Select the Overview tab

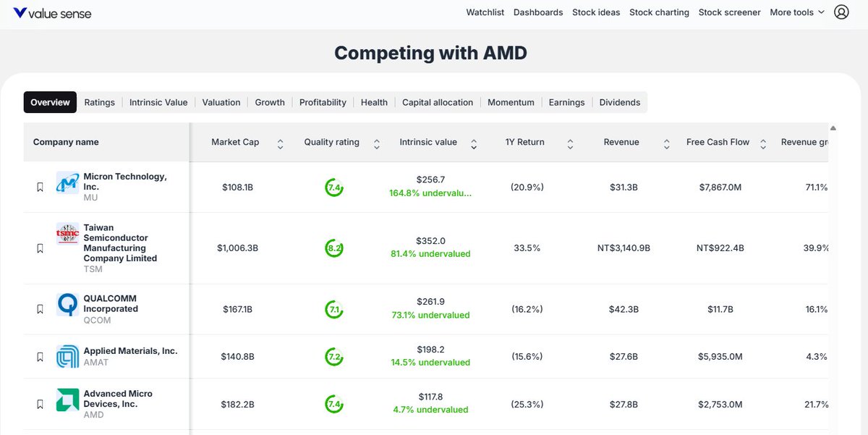coord(50,102)
